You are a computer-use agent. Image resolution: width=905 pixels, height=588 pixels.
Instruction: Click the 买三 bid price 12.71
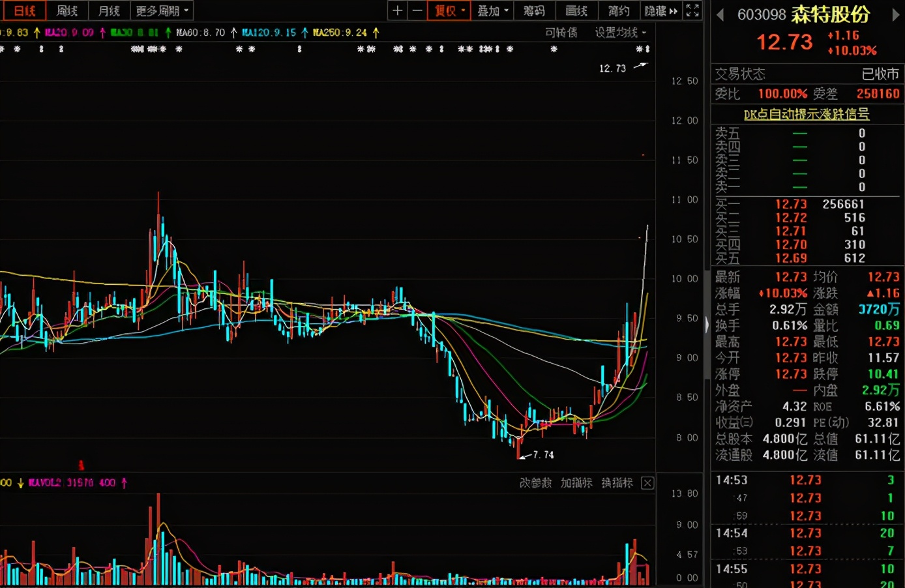coord(791,231)
